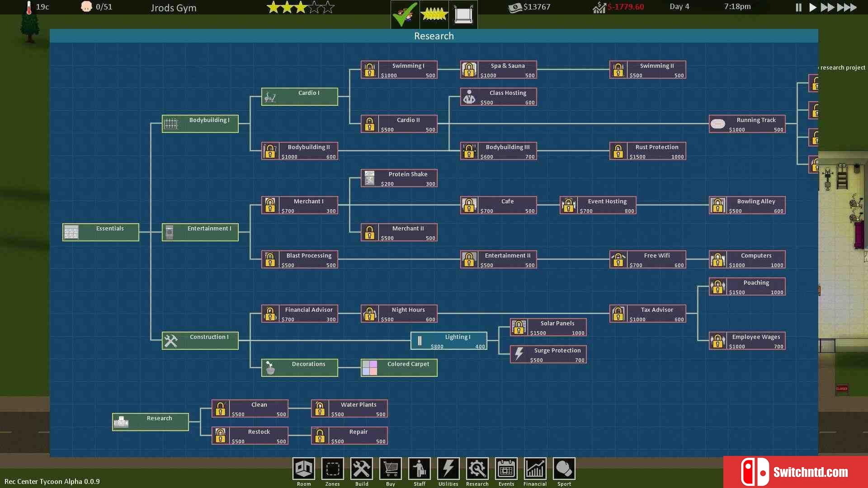Image resolution: width=868 pixels, height=488 pixels.
Task: Select the Restock research node
Action: click(250, 436)
